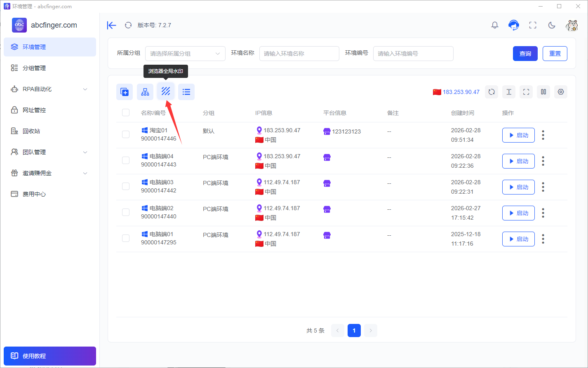The height and width of the screenshot is (368, 588).
Task: Open table column settings gear icon
Action: tap(561, 92)
